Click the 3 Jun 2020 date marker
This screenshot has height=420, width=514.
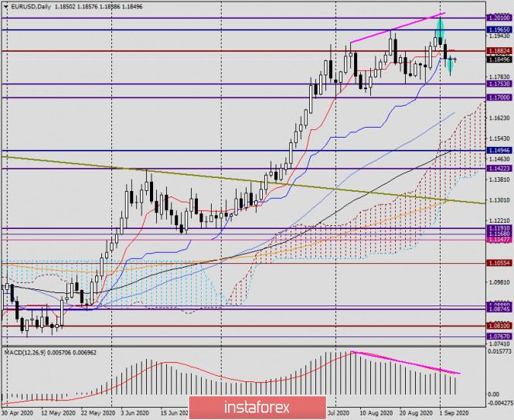coord(134,413)
